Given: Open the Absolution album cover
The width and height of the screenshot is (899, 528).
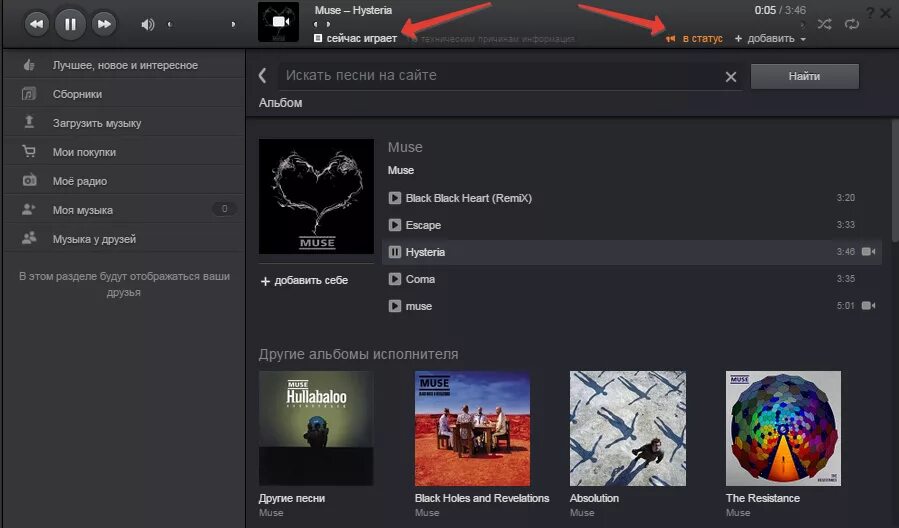Looking at the screenshot, I should [628, 428].
